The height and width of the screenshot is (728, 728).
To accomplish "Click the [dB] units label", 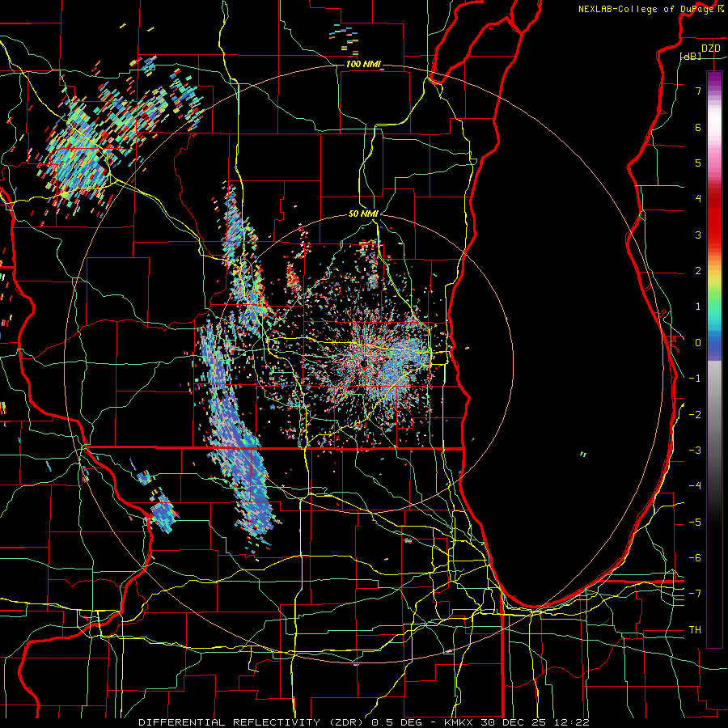I will point(691,56).
